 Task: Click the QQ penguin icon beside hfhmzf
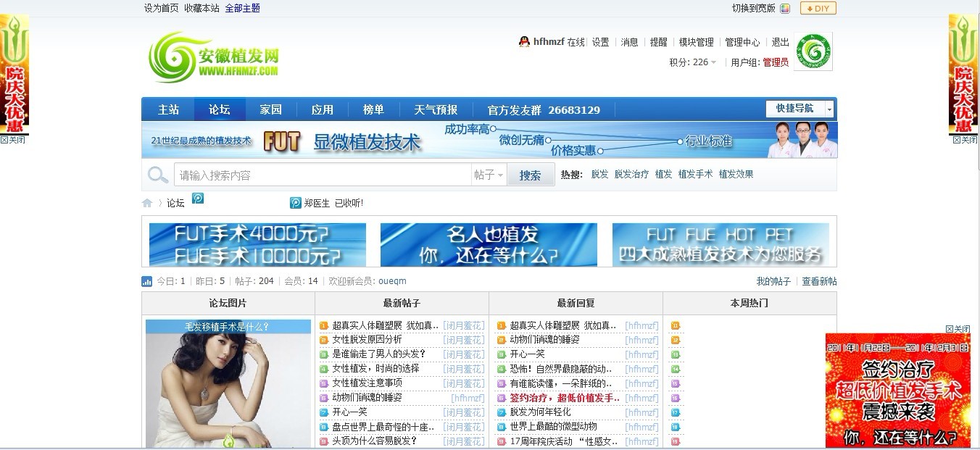tap(524, 42)
